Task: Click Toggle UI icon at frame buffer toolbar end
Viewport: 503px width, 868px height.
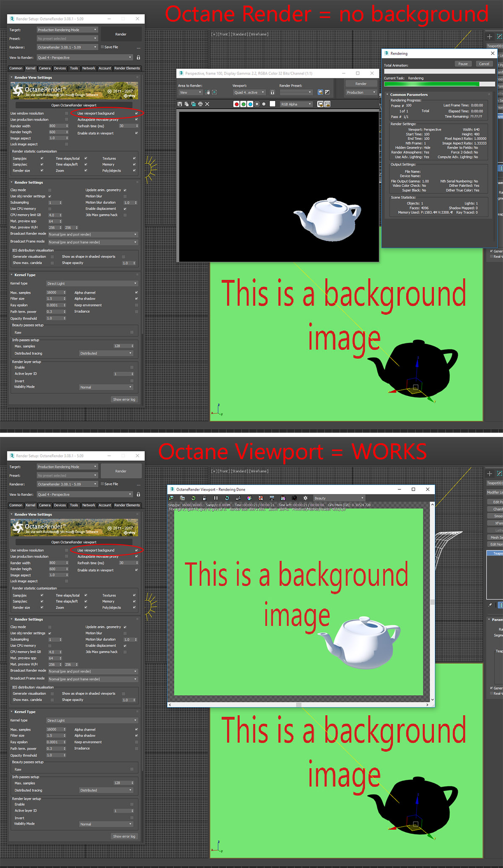Action: (x=327, y=104)
